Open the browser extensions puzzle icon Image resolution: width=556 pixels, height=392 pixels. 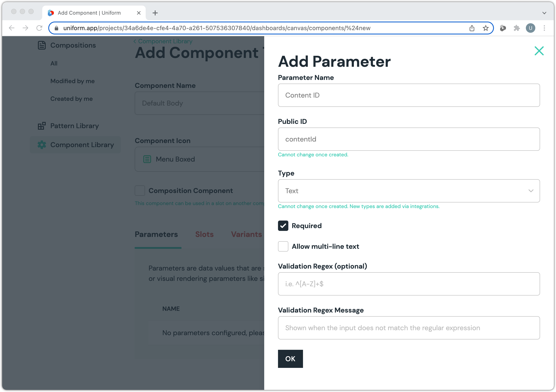click(517, 28)
